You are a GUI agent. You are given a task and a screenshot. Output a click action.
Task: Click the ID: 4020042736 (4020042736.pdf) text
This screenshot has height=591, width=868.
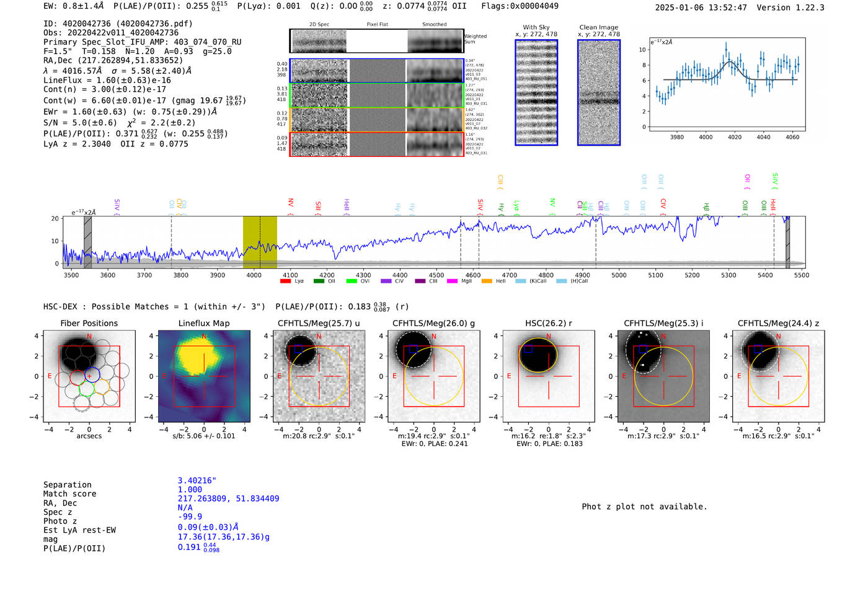pyautogui.click(x=118, y=24)
